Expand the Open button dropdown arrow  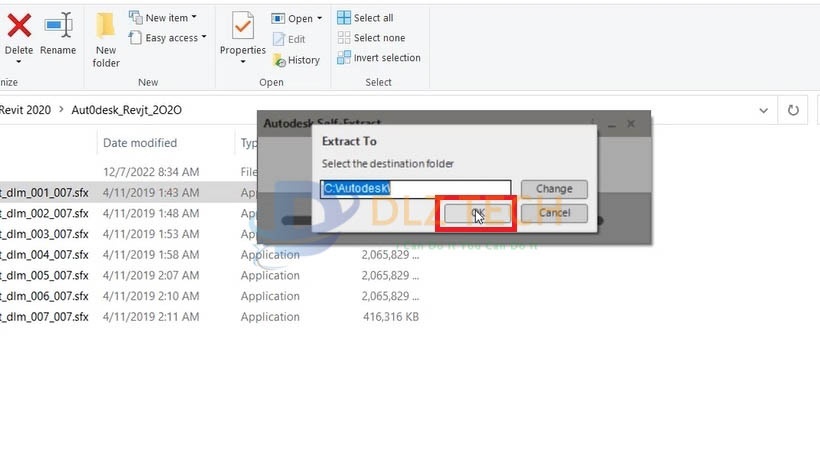click(x=320, y=18)
